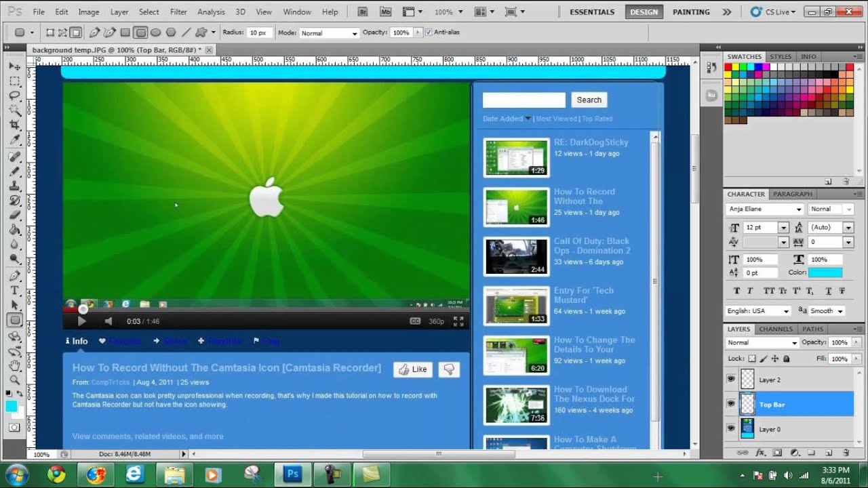Select the Crop tool
Viewport: 868px width, 488px height.
(x=14, y=126)
